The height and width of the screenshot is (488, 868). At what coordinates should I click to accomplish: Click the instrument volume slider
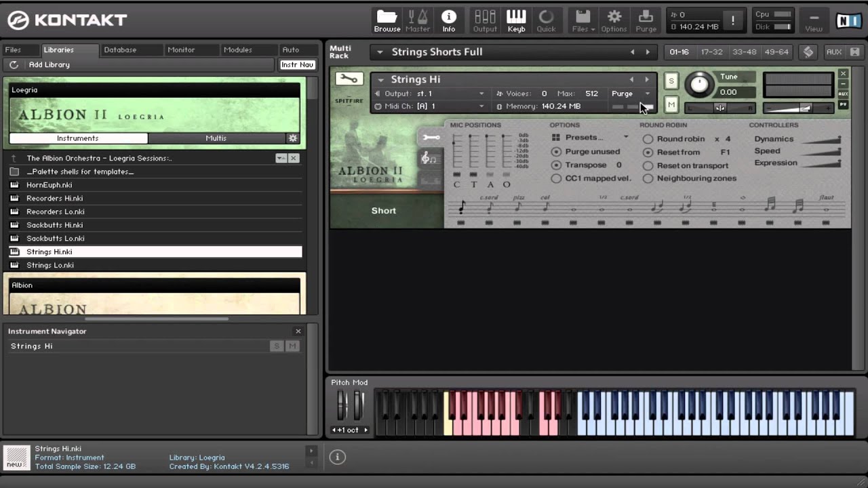(x=798, y=108)
